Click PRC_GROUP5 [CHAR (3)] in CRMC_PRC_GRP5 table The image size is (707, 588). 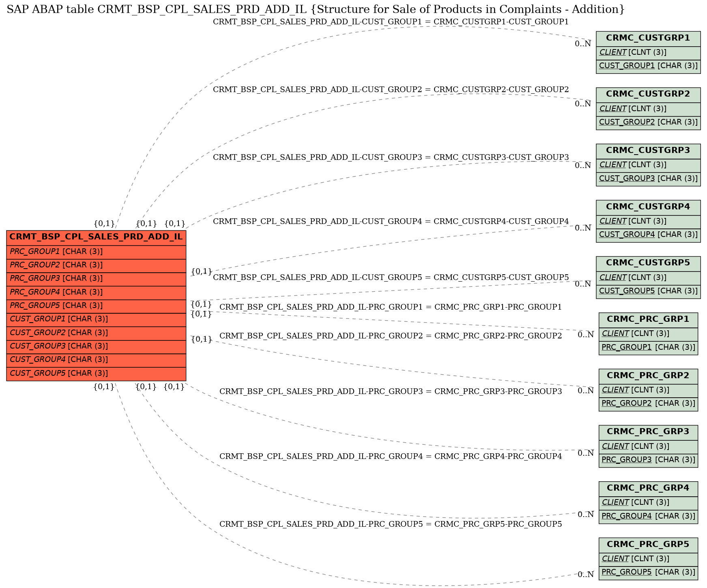pyautogui.click(x=648, y=573)
